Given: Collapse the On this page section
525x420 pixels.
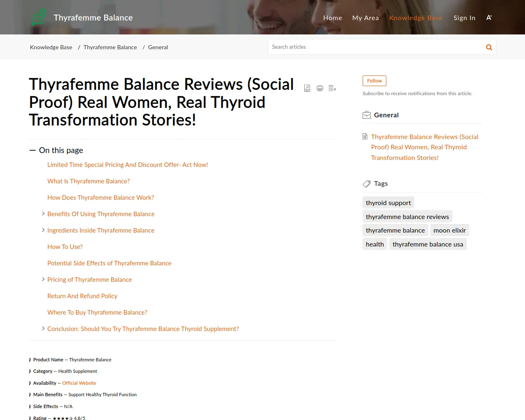Looking at the screenshot, I should pyautogui.click(x=33, y=151).
